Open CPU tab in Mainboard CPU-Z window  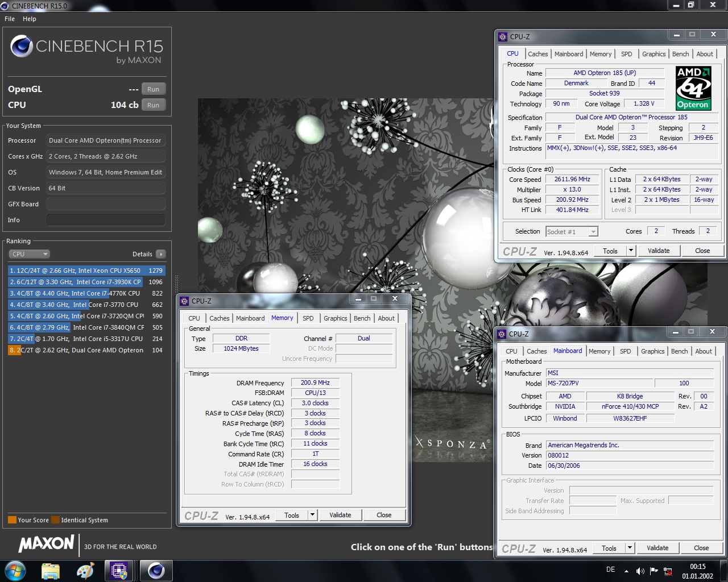point(511,351)
